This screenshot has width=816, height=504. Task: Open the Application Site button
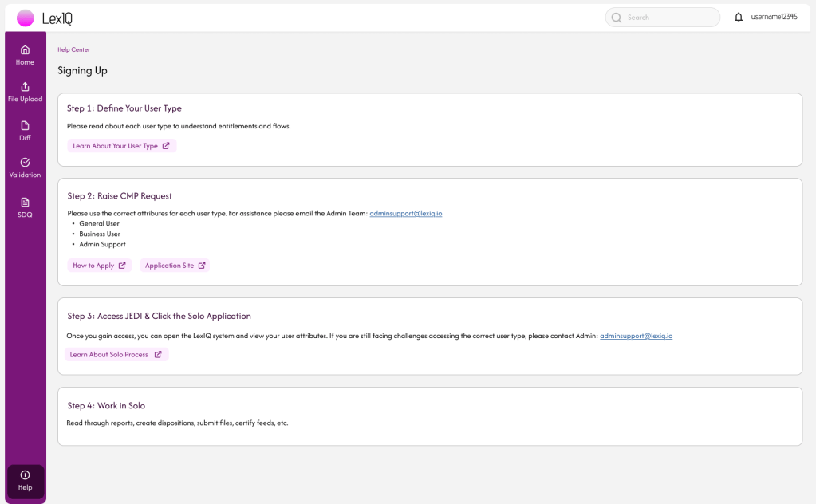pyautogui.click(x=175, y=266)
